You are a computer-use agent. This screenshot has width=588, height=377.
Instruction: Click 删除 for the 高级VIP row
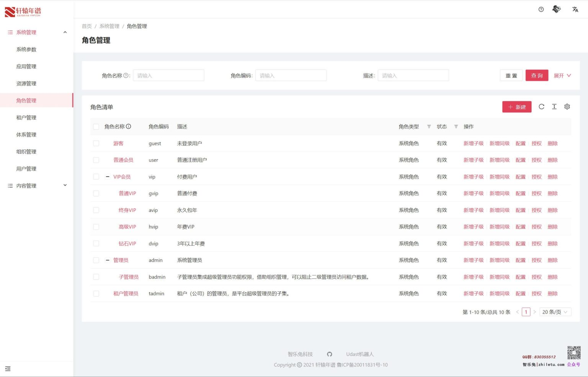[552, 227]
